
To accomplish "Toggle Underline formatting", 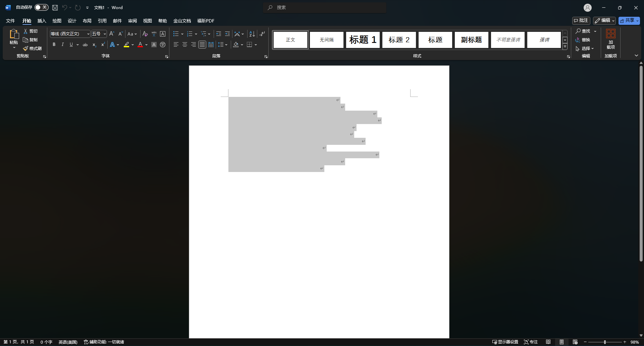I will [71, 45].
